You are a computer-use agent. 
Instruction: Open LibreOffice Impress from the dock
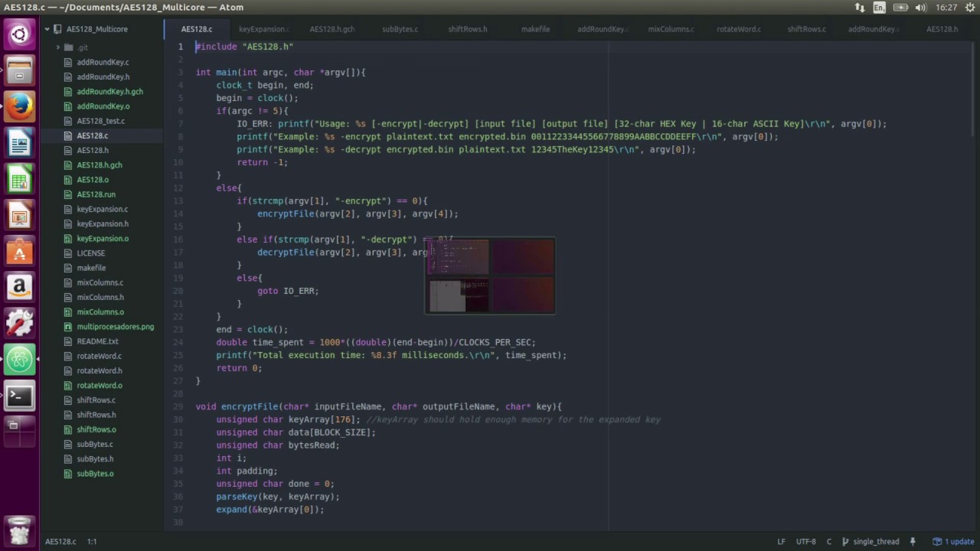click(19, 216)
